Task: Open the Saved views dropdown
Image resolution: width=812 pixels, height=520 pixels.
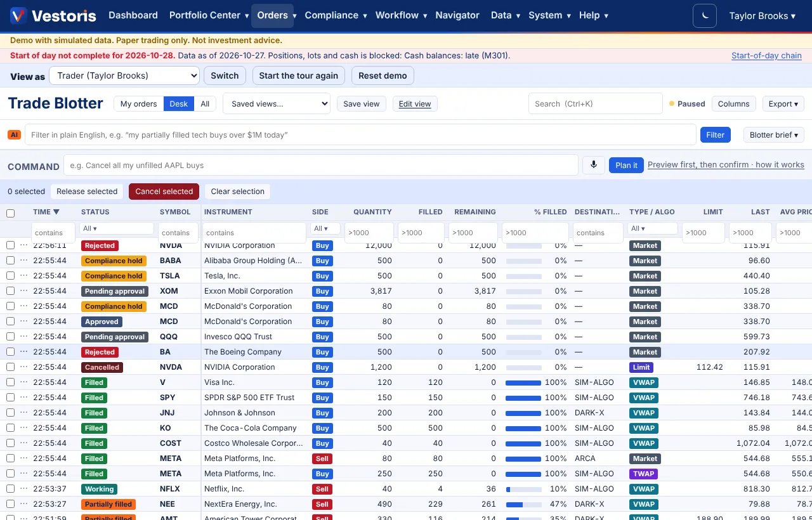Action: (x=277, y=104)
